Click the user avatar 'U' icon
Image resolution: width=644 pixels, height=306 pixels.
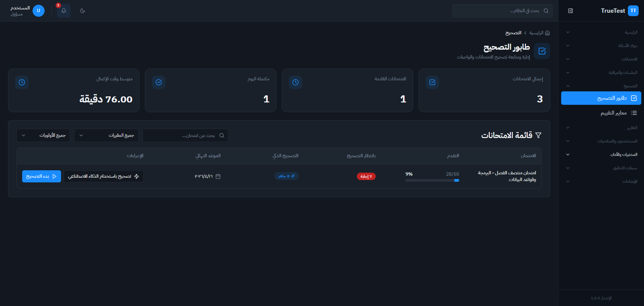(39, 11)
